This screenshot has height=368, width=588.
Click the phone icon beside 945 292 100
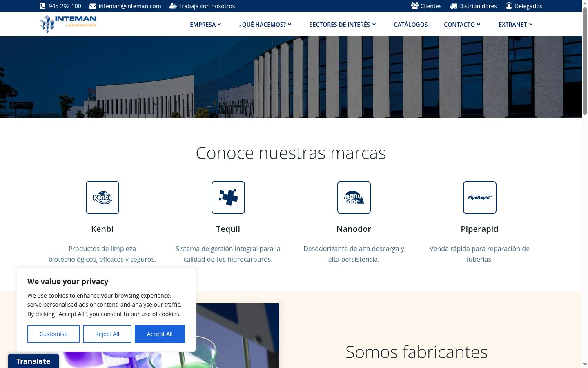tap(42, 6)
